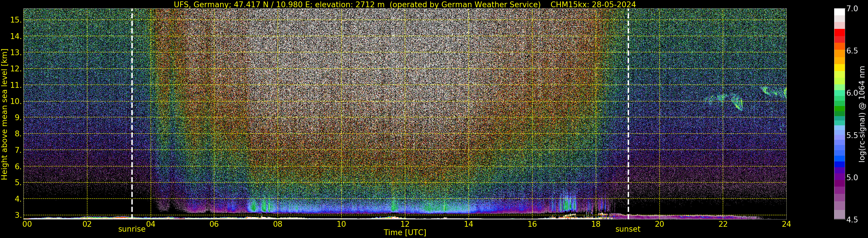This screenshot has width=868, height=238.
Task: Click the height axis tick '9.'
Action: coord(18,118)
